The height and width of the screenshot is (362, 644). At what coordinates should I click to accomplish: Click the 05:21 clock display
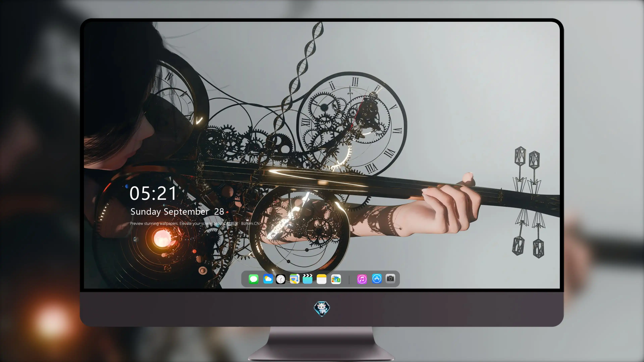pos(153,193)
